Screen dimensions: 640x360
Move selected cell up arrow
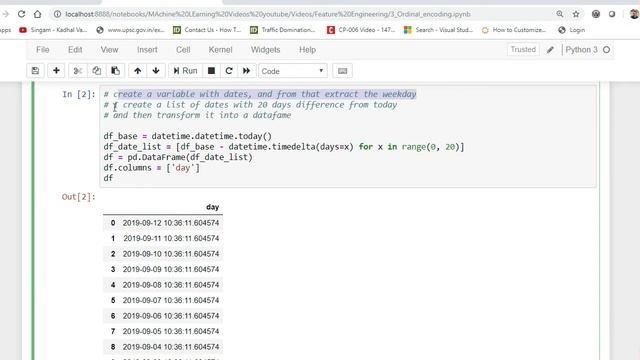coord(138,71)
